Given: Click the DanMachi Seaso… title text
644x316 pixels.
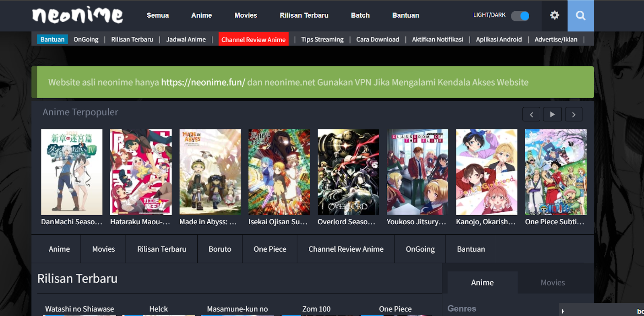Looking at the screenshot, I should point(72,222).
